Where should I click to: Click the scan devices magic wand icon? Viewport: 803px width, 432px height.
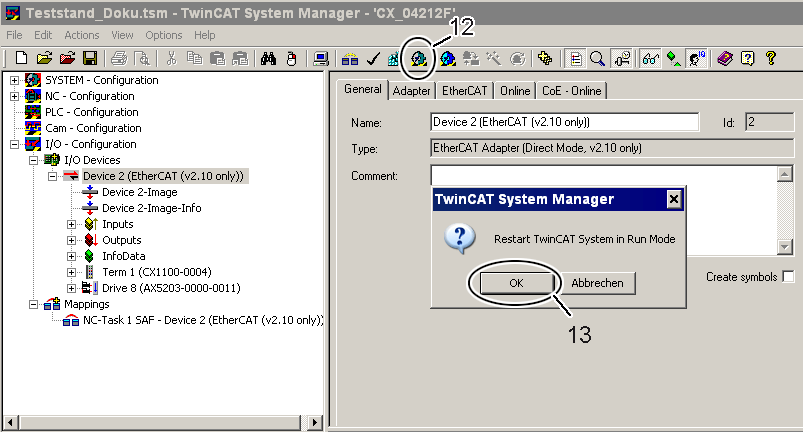[494, 58]
